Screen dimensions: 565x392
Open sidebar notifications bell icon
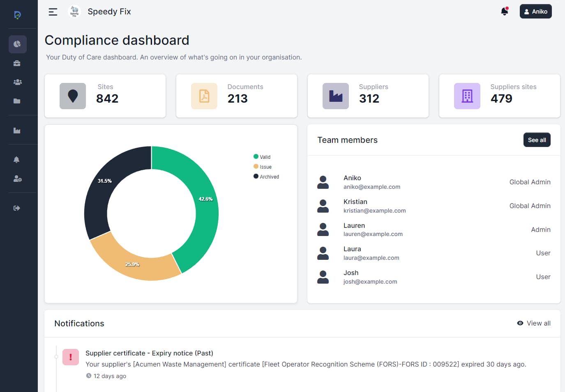[x=16, y=159]
